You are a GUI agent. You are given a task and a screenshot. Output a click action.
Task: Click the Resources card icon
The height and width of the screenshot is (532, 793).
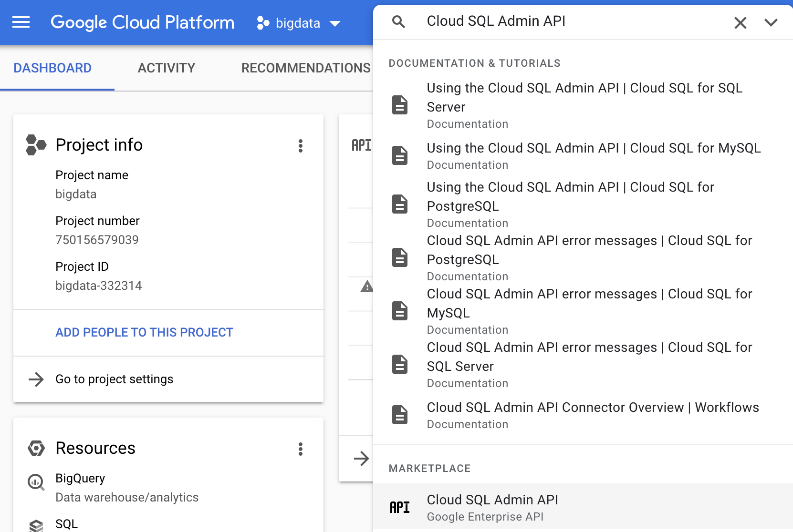[x=36, y=448]
